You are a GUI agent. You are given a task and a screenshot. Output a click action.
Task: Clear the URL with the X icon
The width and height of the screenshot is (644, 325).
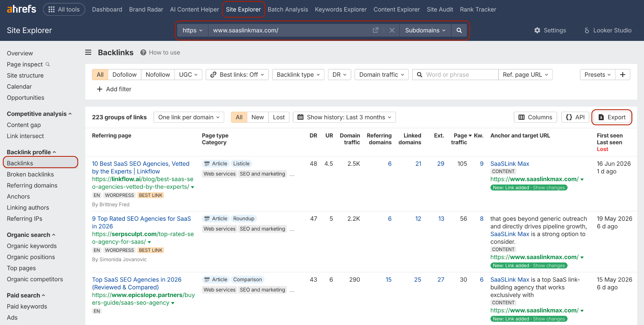(392, 30)
